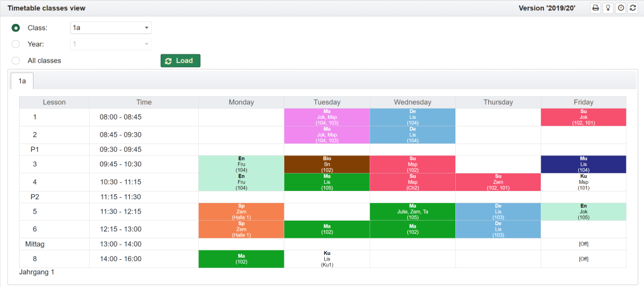644x287 pixels.
Task: Click the brown Bio lesson on Tuesday
Action: point(327,164)
